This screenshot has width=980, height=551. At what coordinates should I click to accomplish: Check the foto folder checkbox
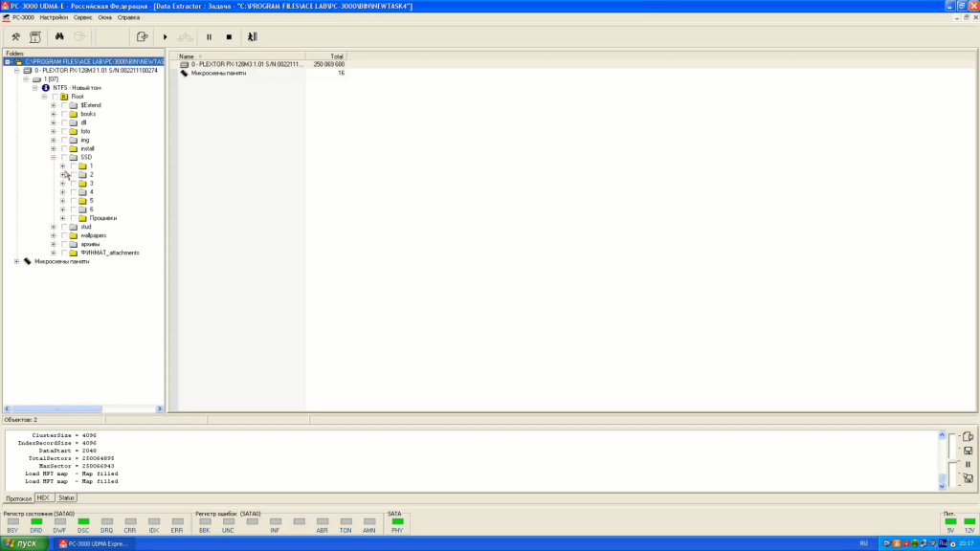(x=64, y=132)
